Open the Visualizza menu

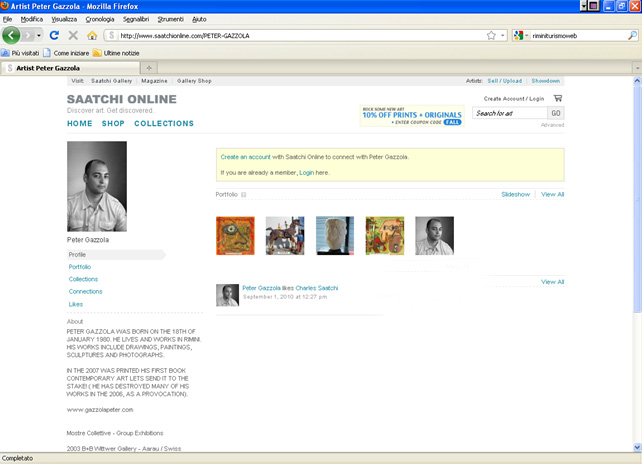click(64, 19)
